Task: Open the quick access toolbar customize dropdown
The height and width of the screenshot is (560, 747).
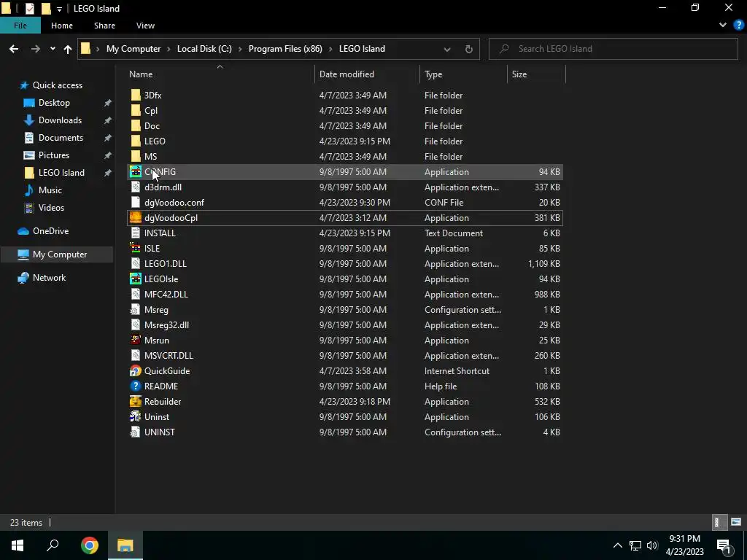Action: point(59,9)
